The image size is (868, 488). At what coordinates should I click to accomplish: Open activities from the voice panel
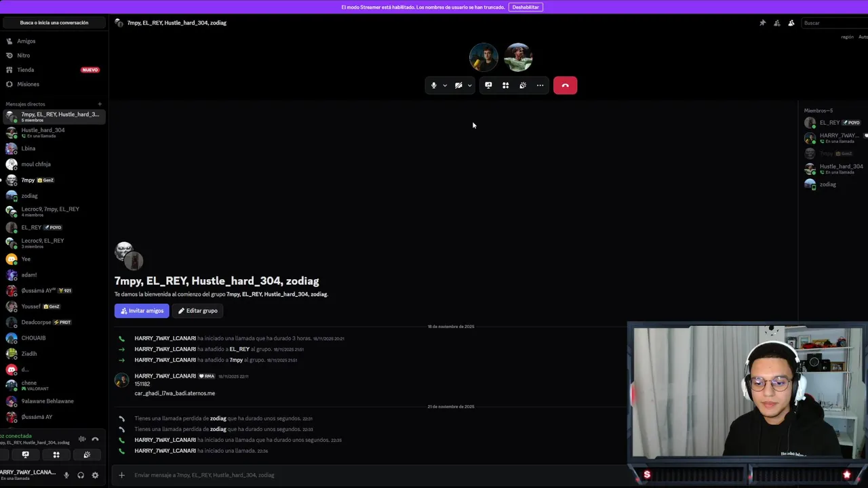pos(56,455)
